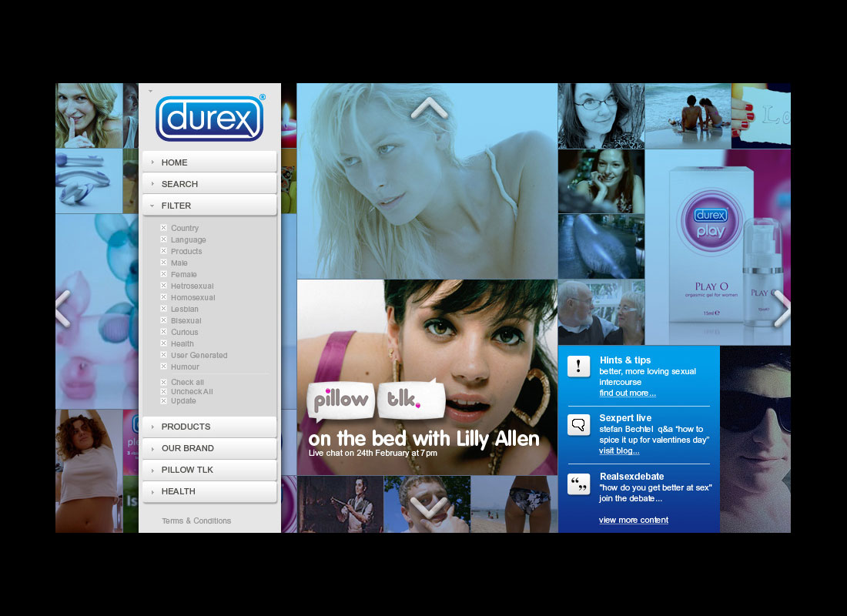Toggle the Male filter checkbox
This screenshot has width=847, height=616.
click(164, 263)
